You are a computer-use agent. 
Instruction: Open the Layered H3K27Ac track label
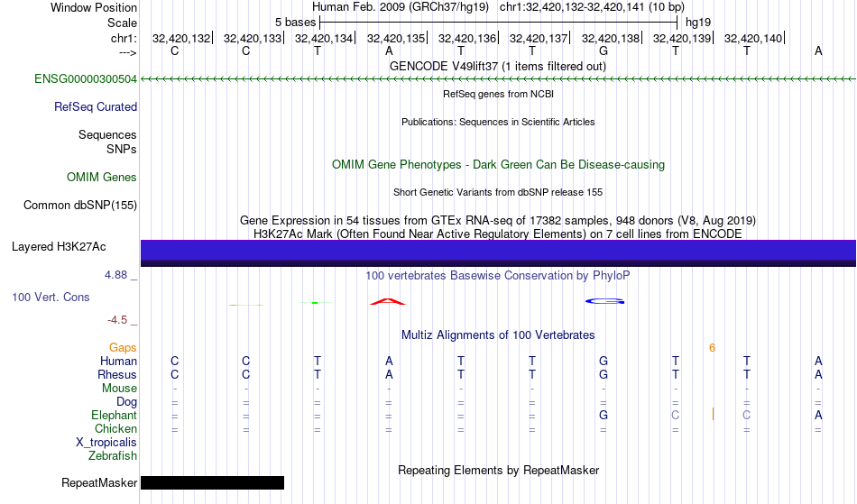59,247
